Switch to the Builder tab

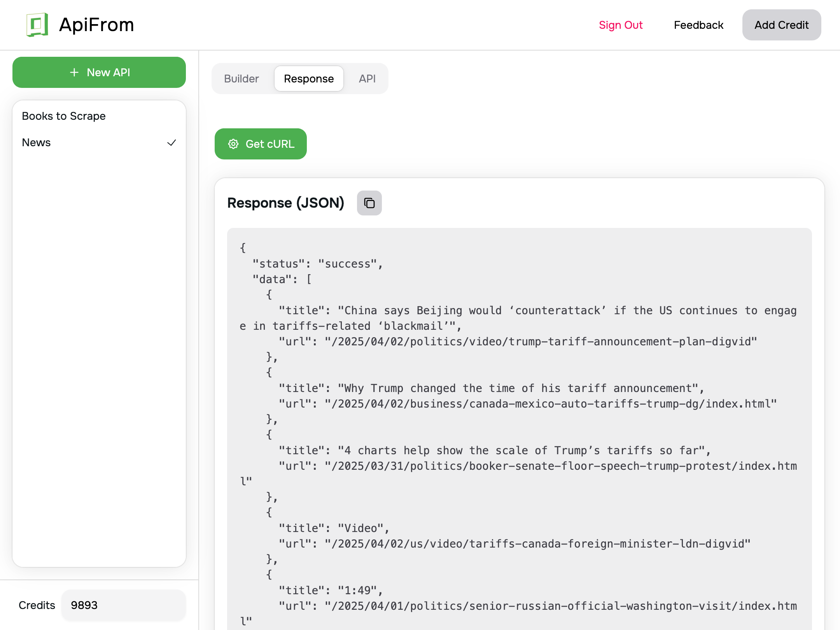241,79
